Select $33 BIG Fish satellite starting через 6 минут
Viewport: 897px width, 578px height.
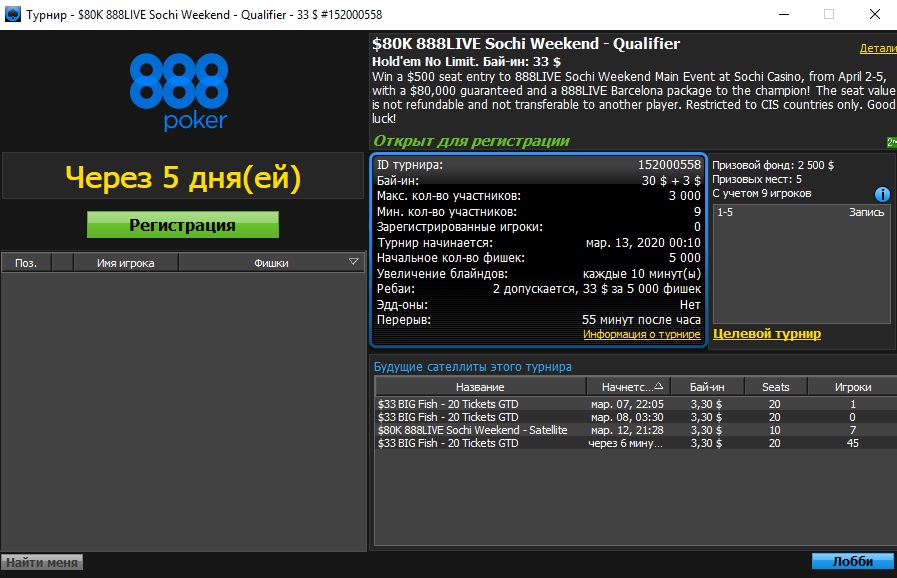[636, 444]
